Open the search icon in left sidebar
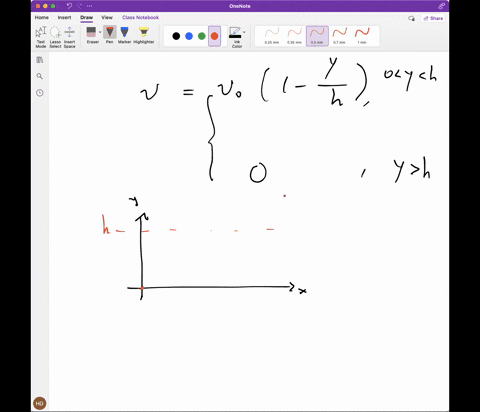The width and height of the screenshot is (480, 412). 40,76
